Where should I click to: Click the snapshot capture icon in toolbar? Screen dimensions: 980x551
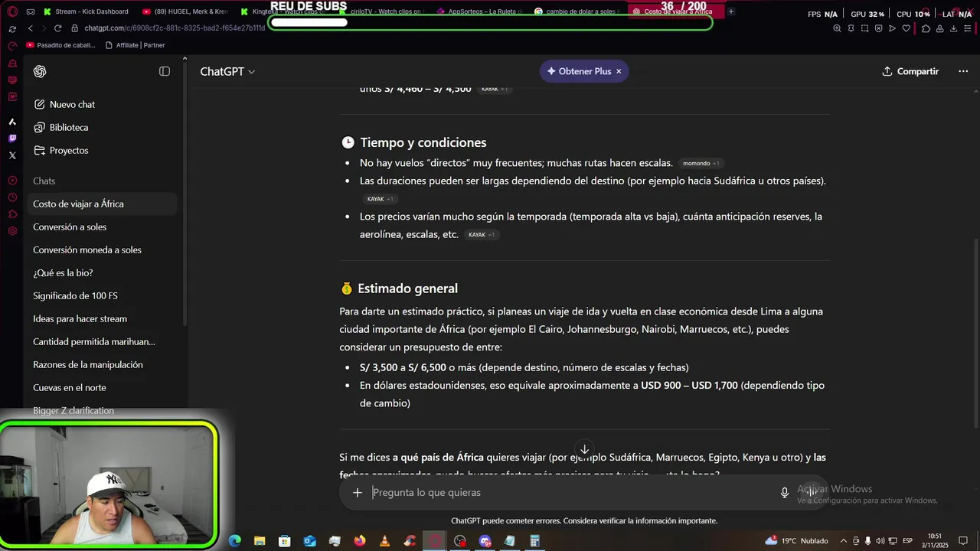pos(864,28)
